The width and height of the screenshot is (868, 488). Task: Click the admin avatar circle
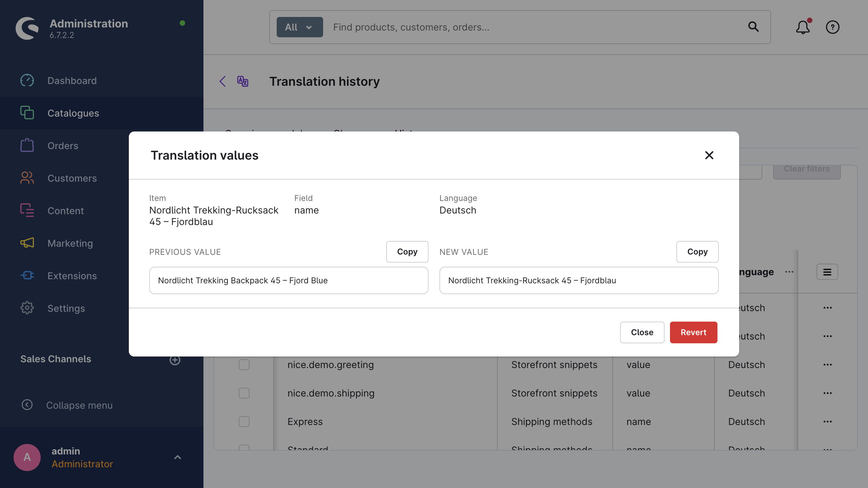pyautogui.click(x=27, y=457)
